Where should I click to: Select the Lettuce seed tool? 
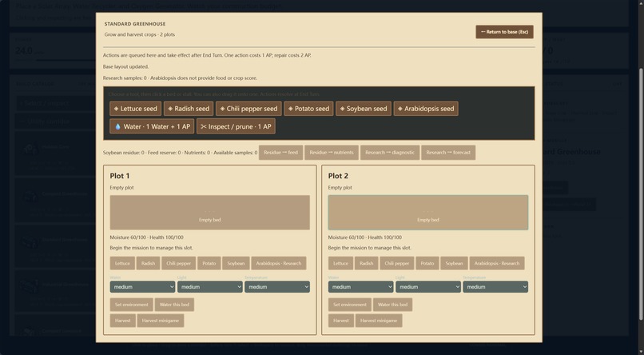(x=135, y=109)
